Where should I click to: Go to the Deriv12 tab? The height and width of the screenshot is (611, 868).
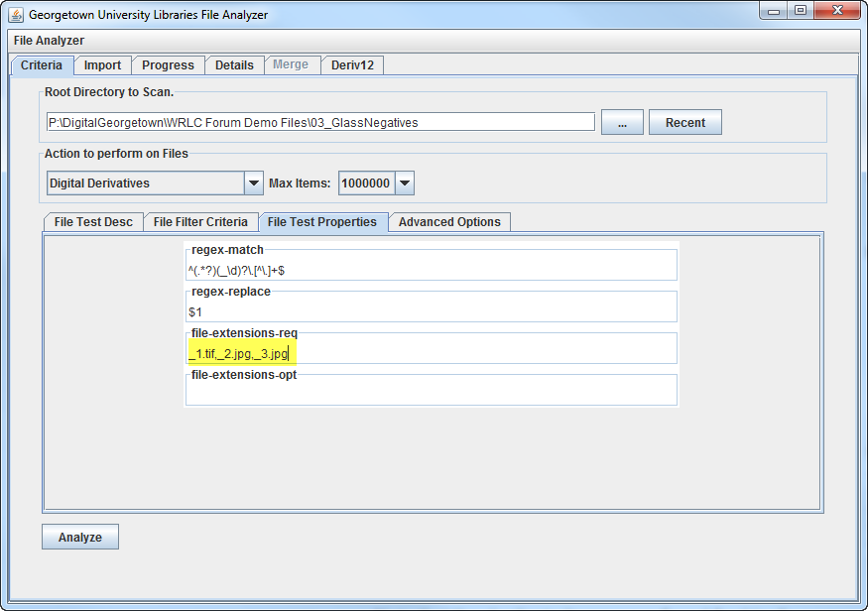tap(351, 65)
